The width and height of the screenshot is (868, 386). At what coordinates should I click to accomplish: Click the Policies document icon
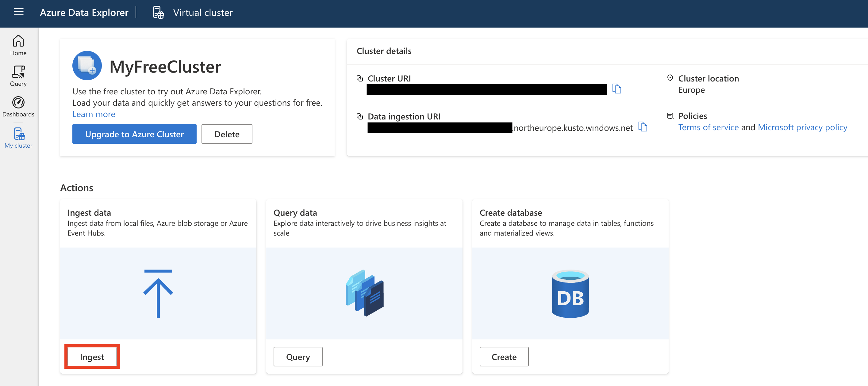click(670, 116)
